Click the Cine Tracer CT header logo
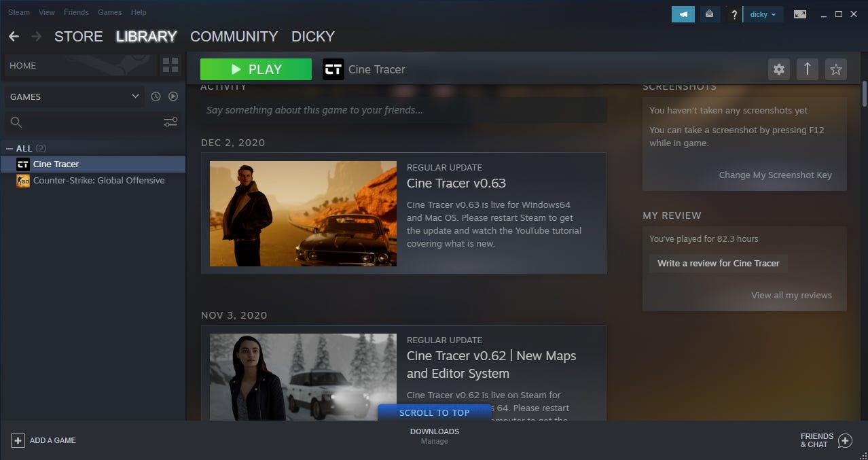This screenshot has width=868, height=460. tap(333, 69)
